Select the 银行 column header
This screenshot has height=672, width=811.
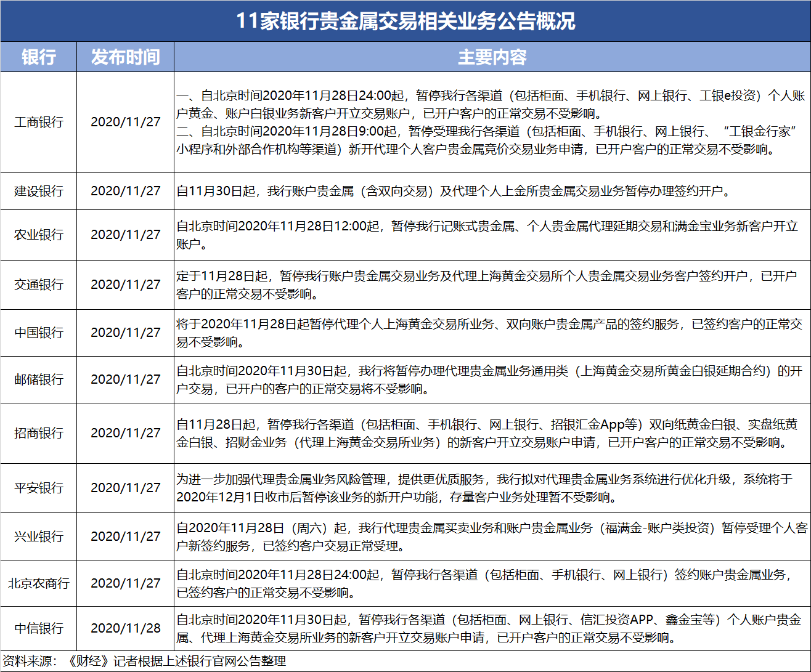pos(38,57)
